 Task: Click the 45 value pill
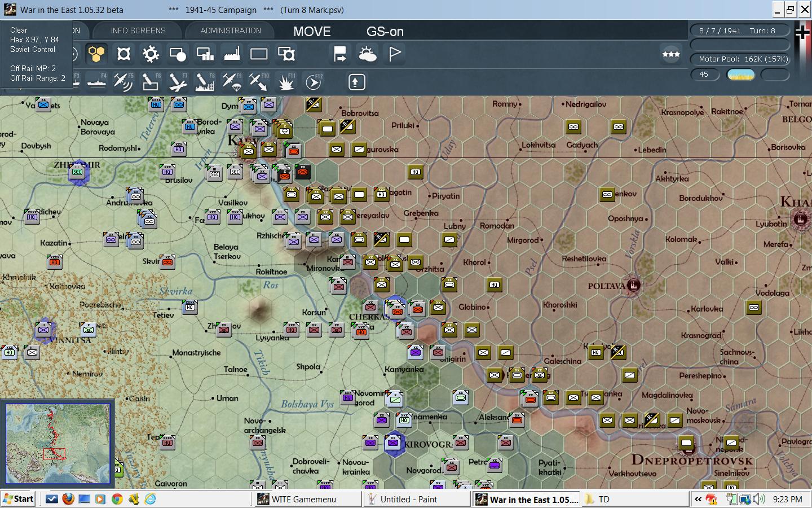[705, 75]
